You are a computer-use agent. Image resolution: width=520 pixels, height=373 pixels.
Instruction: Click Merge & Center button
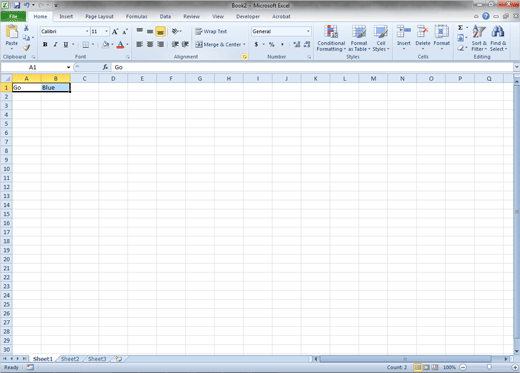218,44
